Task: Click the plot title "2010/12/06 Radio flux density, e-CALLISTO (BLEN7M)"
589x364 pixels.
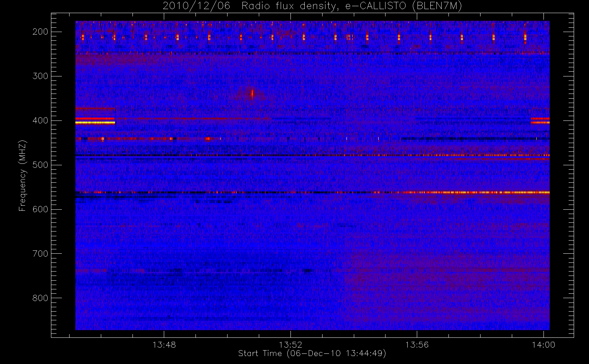Action: [x=312, y=6]
